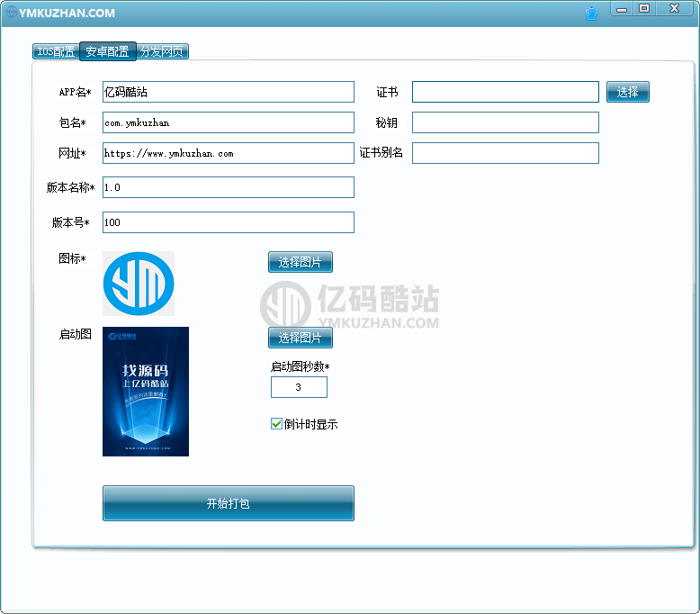Click the 网址 URL input field

pos(229,153)
